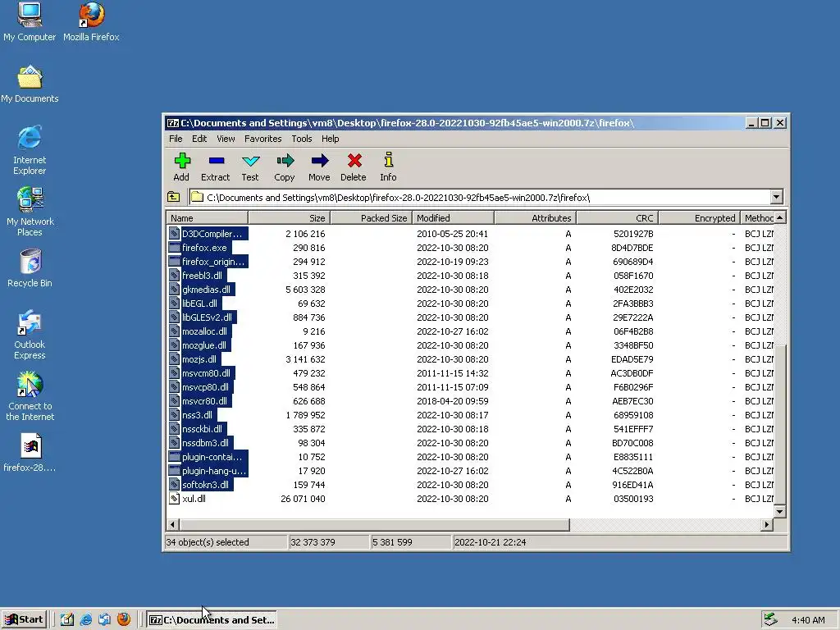
Task: Open the Tools menu
Action: tap(302, 139)
